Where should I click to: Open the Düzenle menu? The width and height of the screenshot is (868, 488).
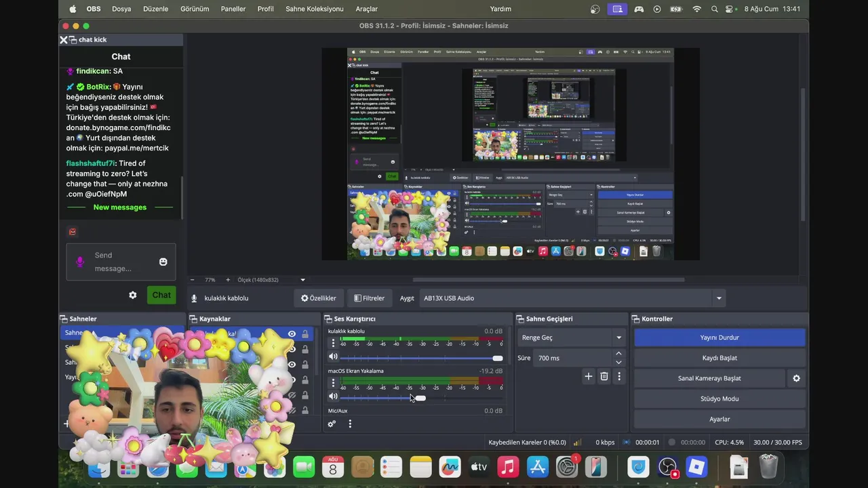(156, 9)
